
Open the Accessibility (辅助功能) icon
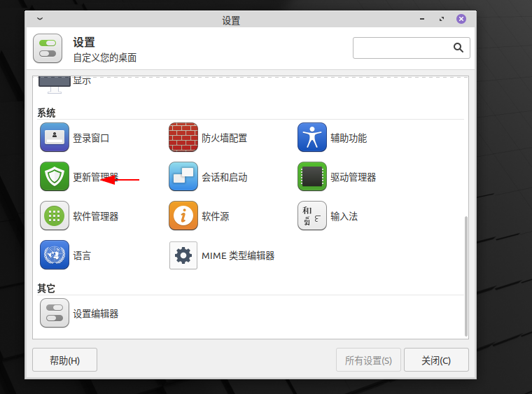pos(312,138)
